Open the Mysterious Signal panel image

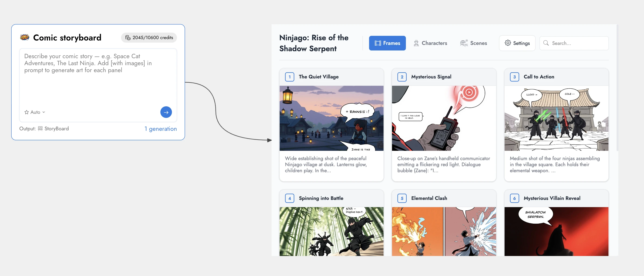click(x=444, y=118)
